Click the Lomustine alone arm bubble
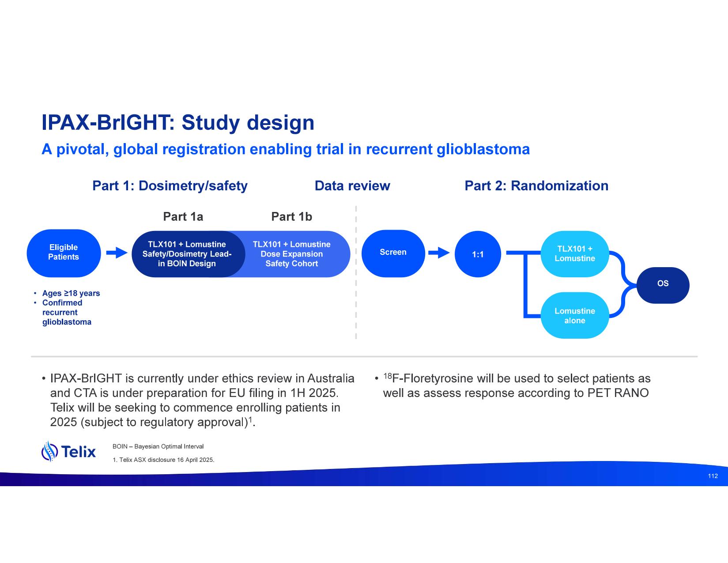Image resolution: width=728 pixels, height=563 pixels. [574, 316]
